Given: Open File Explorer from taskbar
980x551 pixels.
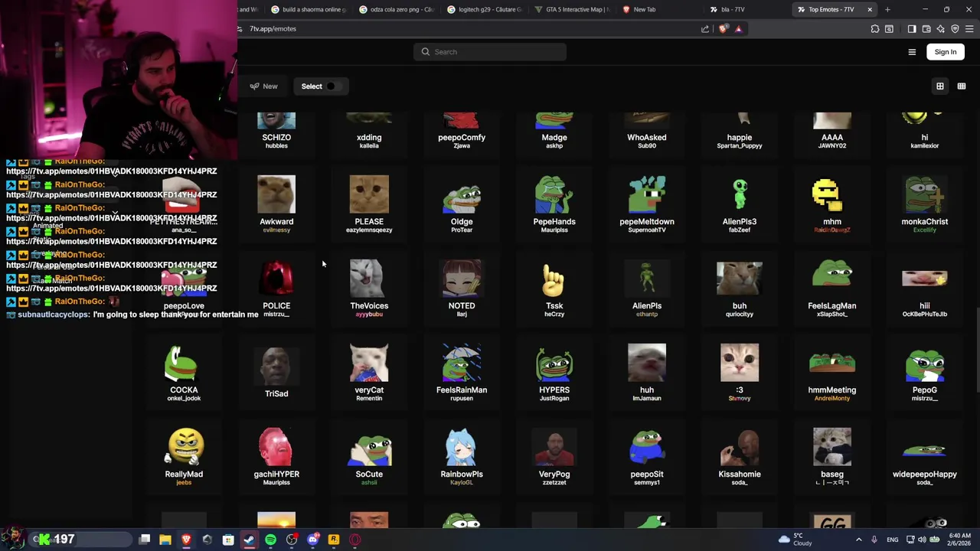Looking at the screenshot, I should tap(165, 540).
